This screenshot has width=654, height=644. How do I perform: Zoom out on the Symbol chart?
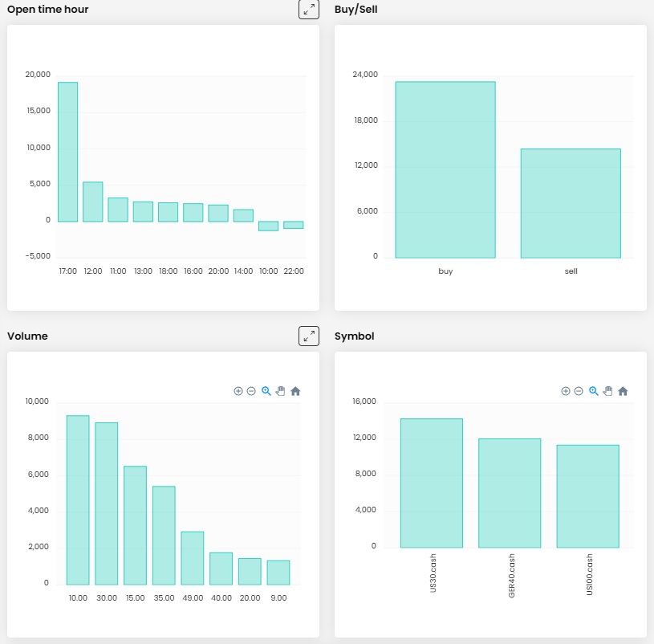coord(579,391)
